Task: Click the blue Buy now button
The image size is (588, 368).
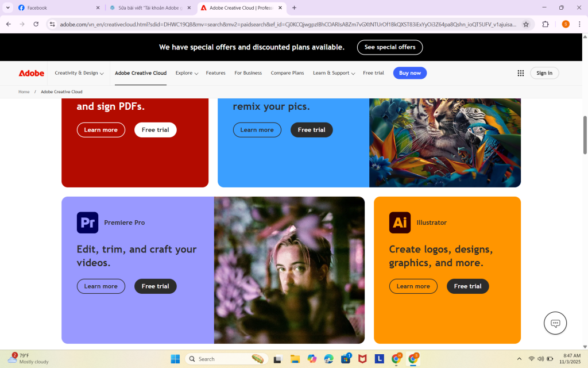Action: [409, 73]
